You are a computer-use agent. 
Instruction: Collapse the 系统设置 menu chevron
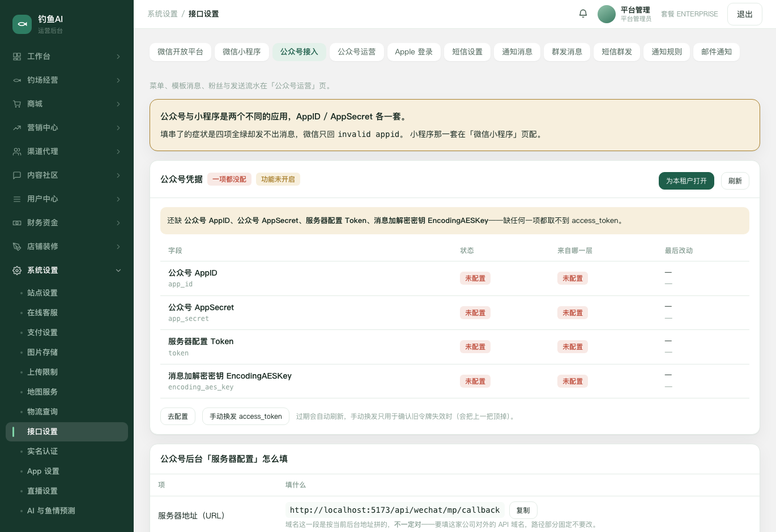point(118,271)
